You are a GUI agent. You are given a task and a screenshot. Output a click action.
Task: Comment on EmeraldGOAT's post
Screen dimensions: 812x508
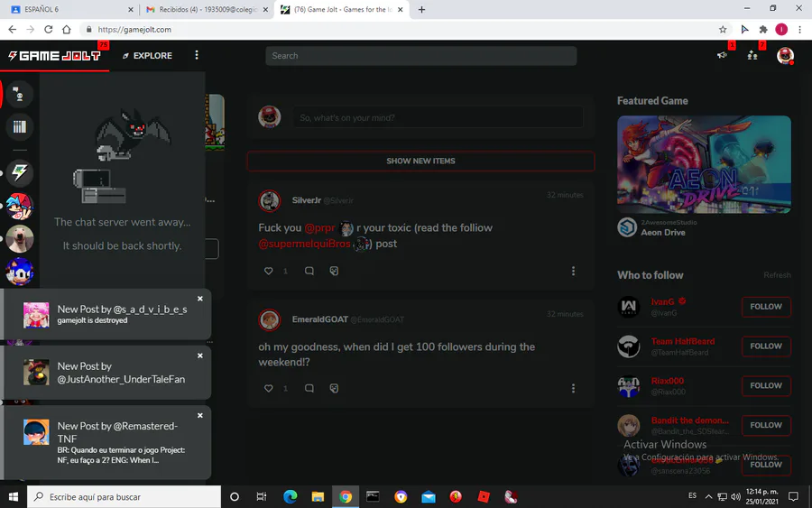309,388
